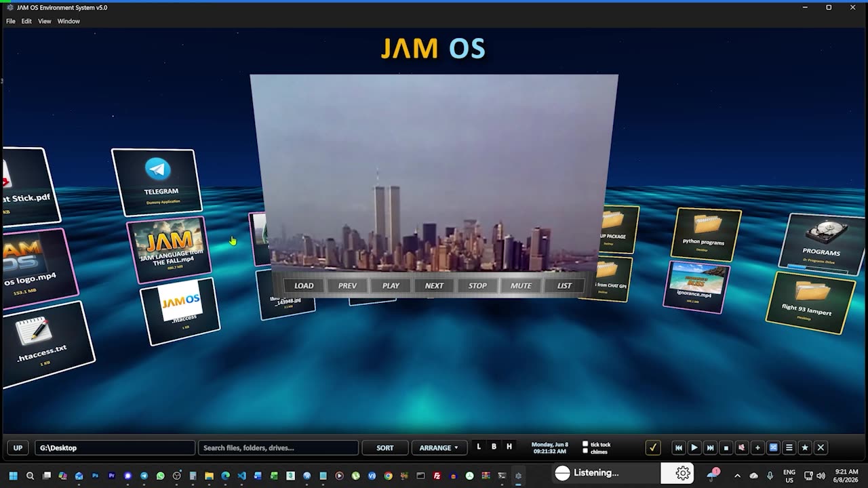The image size is (868, 488).
Task: Toggle the H button
Action: (509, 447)
